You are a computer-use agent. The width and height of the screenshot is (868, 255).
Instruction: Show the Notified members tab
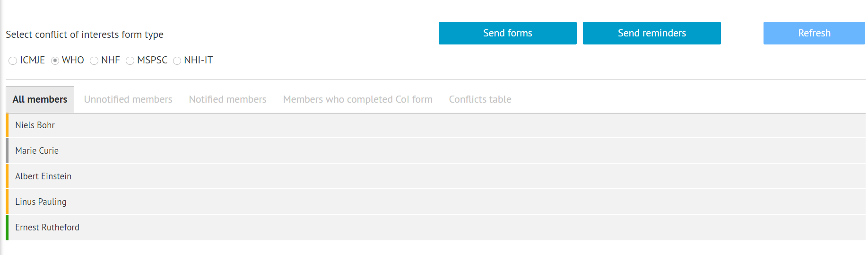pos(227,99)
